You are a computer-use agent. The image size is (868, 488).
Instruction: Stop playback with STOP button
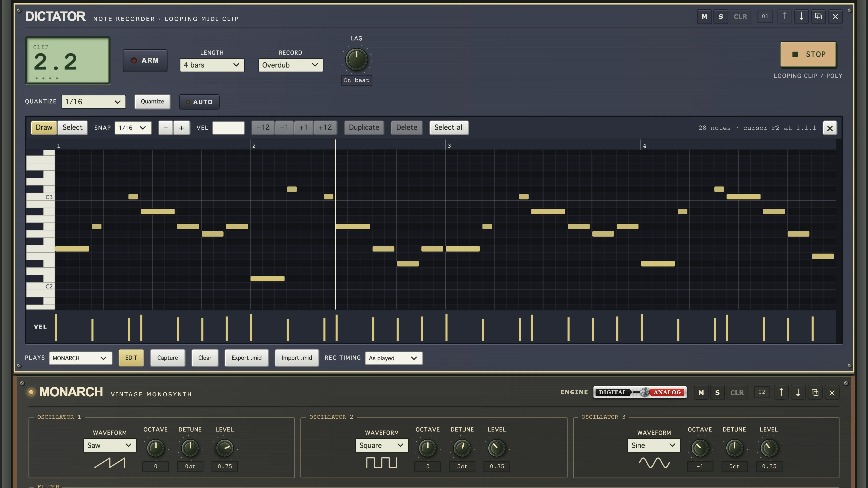coord(808,54)
